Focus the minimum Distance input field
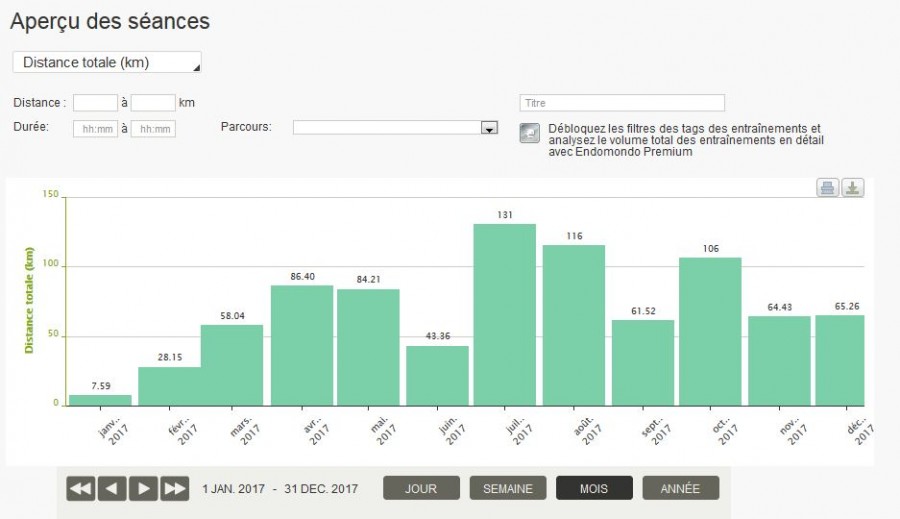The width and height of the screenshot is (900, 519). [96, 102]
